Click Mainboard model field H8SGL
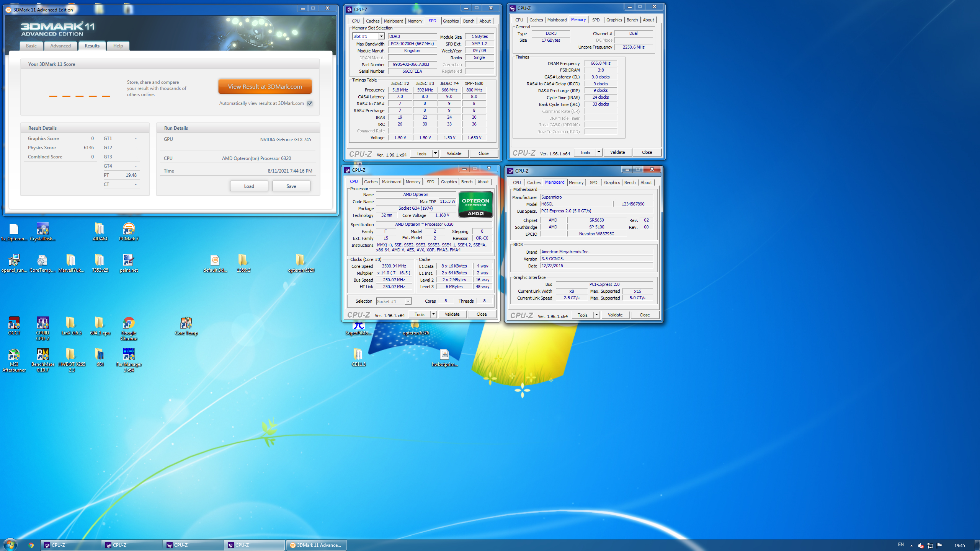 (575, 204)
